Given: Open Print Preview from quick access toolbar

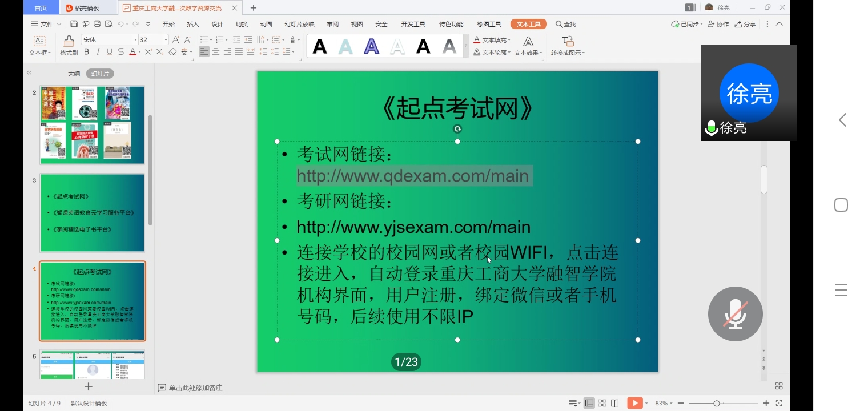Looking at the screenshot, I should [x=108, y=24].
